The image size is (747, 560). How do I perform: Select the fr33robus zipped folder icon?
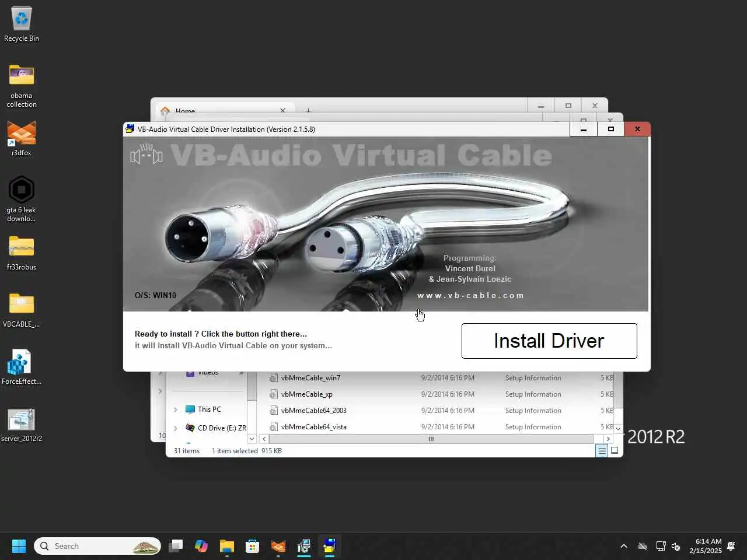pyautogui.click(x=22, y=253)
